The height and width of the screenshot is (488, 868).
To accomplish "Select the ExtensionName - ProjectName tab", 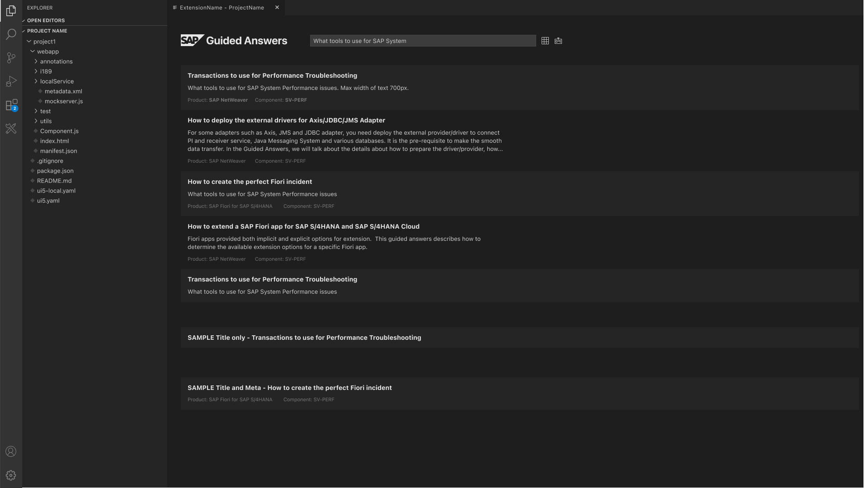I will point(221,8).
